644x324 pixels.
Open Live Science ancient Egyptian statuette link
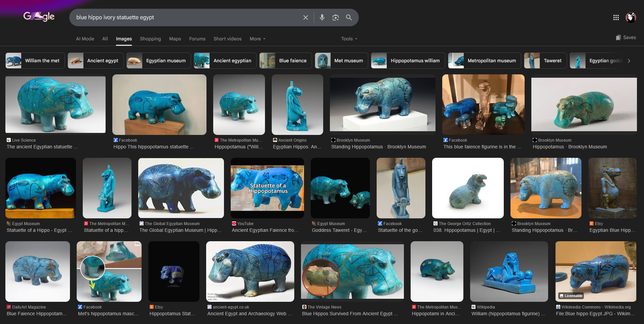coord(42,147)
